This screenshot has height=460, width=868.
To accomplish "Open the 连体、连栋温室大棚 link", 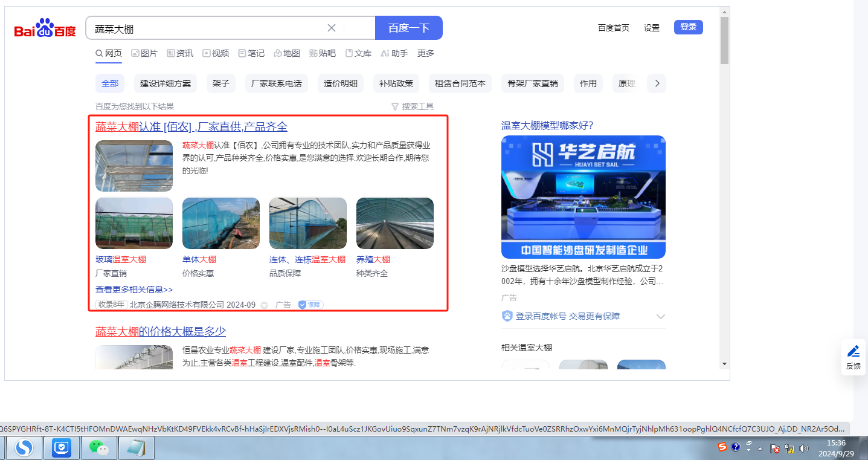I will point(307,259).
